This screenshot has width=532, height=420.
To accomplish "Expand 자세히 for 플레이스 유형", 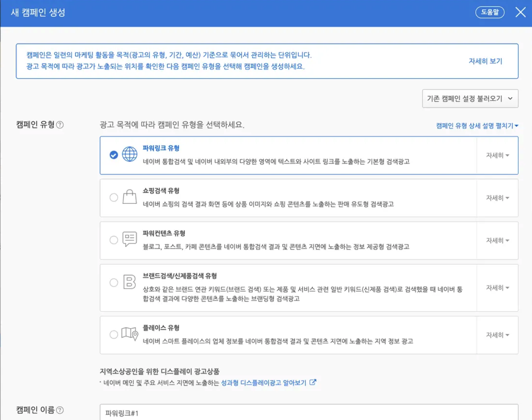I will (x=498, y=335).
